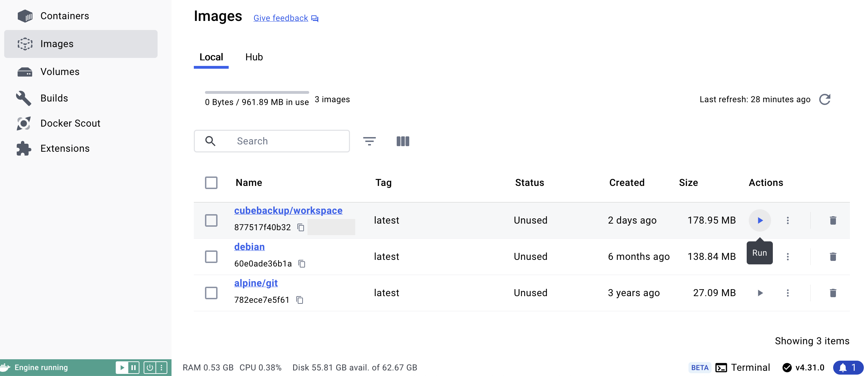The image size is (868, 376).
Task: Open the Containers section icon
Action: [25, 16]
